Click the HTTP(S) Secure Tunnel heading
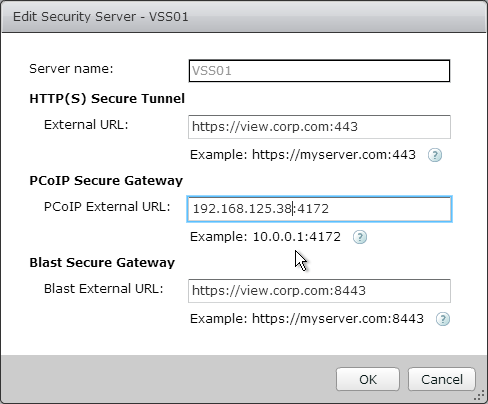 click(x=107, y=99)
